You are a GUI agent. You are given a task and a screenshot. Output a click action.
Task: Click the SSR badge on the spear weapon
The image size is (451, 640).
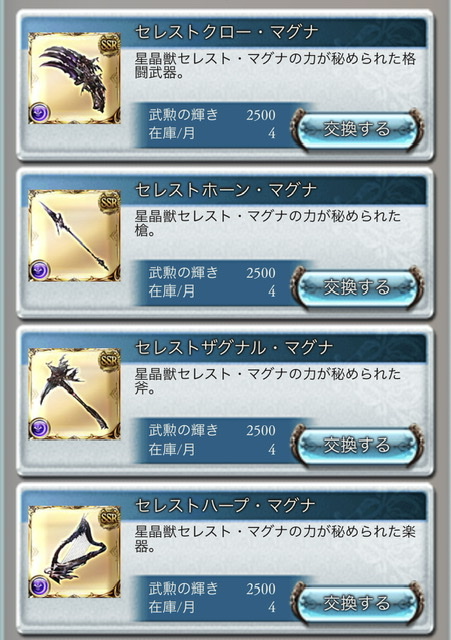(109, 202)
